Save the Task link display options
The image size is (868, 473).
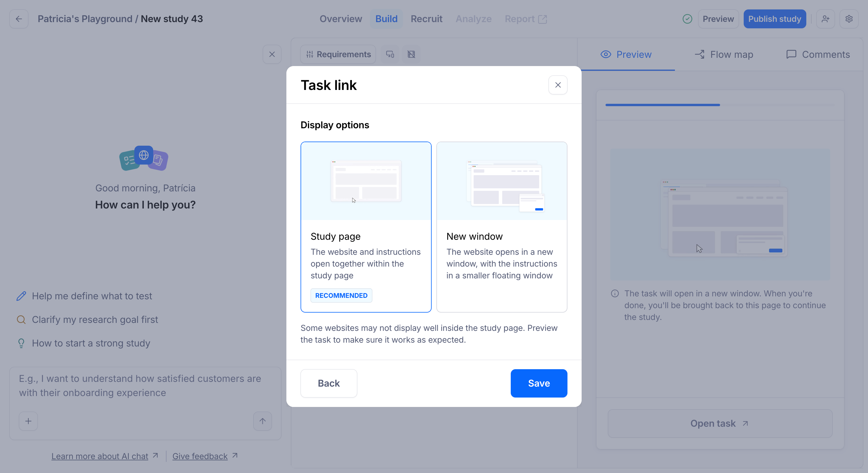[x=539, y=383]
